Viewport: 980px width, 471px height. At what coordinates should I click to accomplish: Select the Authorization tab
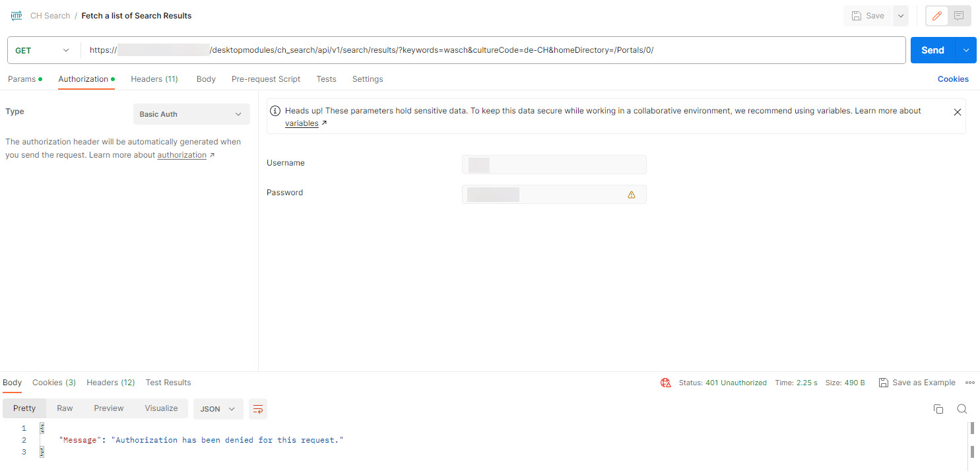86,79
